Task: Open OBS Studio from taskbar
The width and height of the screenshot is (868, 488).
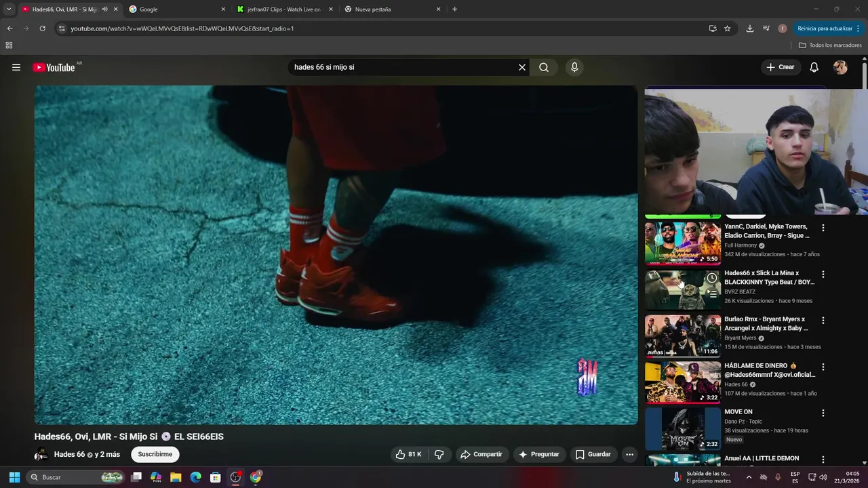Action: pyautogui.click(x=235, y=477)
